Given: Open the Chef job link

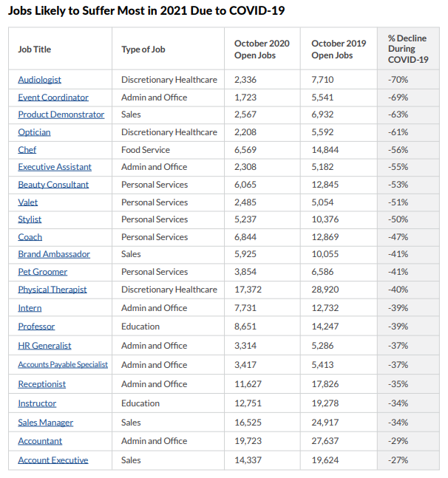Looking at the screenshot, I should coord(27,150).
